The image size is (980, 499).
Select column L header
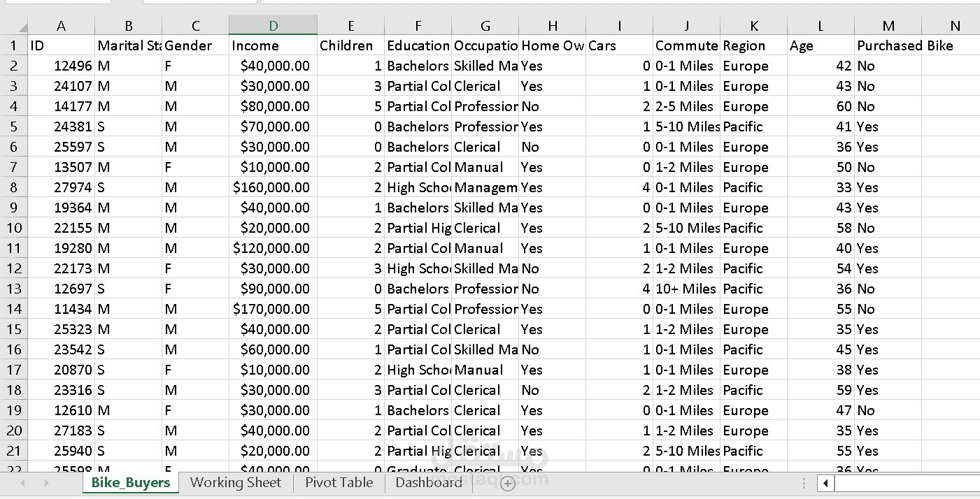(821, 26)
